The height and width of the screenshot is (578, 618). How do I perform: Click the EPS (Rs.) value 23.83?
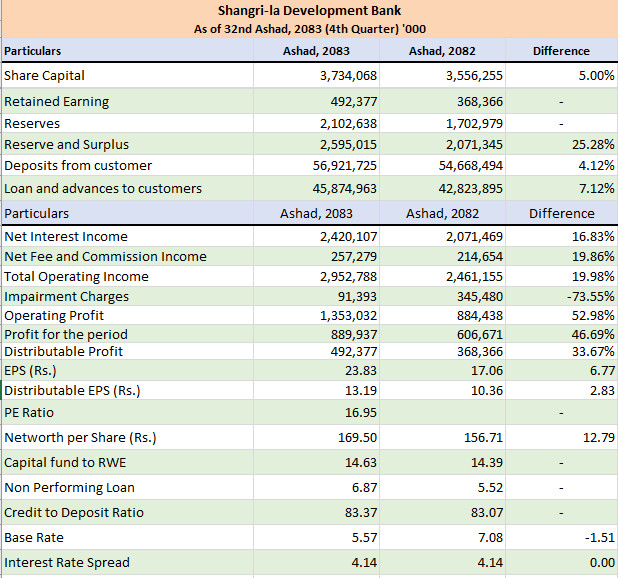tap(361, 371)
